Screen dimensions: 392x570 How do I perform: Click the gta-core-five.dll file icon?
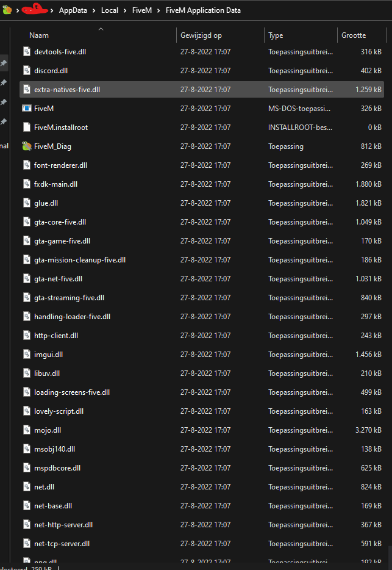click(x=27, y=222)
